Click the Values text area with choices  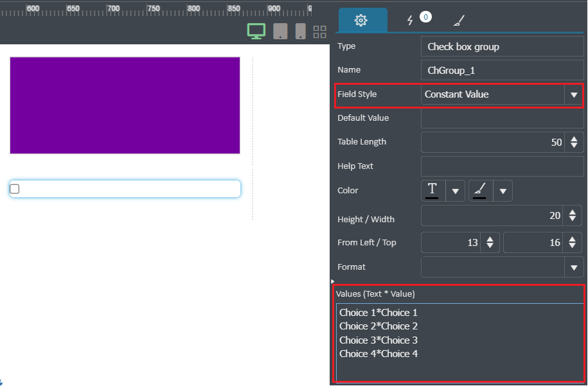tap(459, 342)
